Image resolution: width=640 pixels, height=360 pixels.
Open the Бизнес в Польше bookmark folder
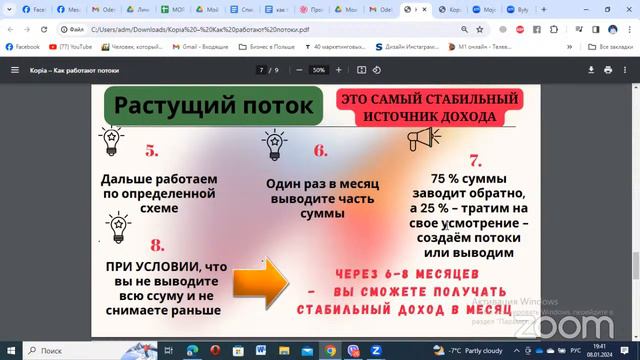267,47
